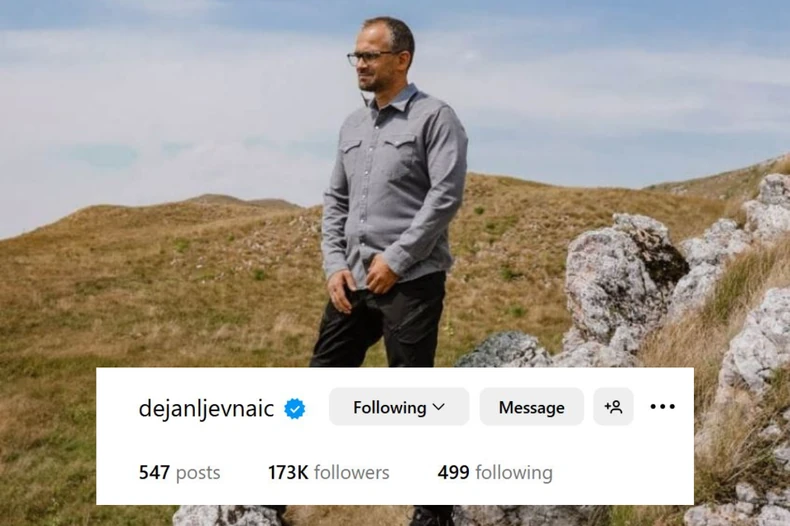Click the blue verified badge

tap(295, 408)
